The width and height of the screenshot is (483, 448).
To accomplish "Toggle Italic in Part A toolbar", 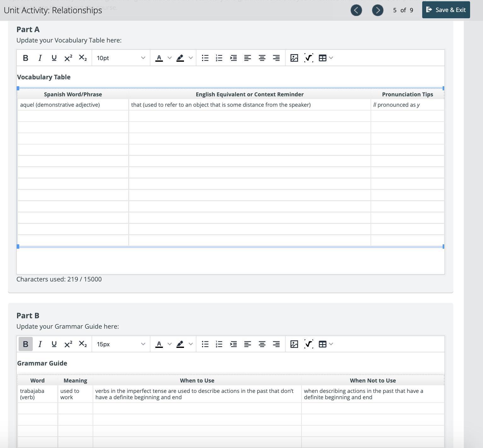I will 40,58.
